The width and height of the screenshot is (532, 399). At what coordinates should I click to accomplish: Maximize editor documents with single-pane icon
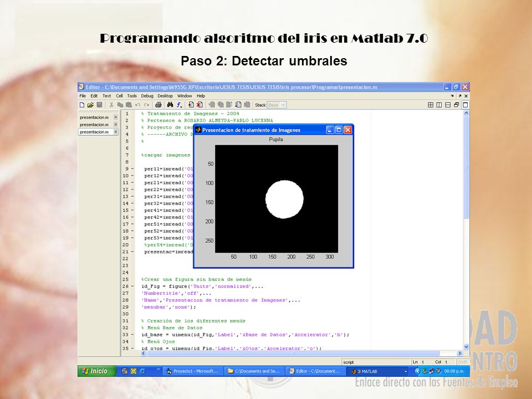[x=465, y=105]
